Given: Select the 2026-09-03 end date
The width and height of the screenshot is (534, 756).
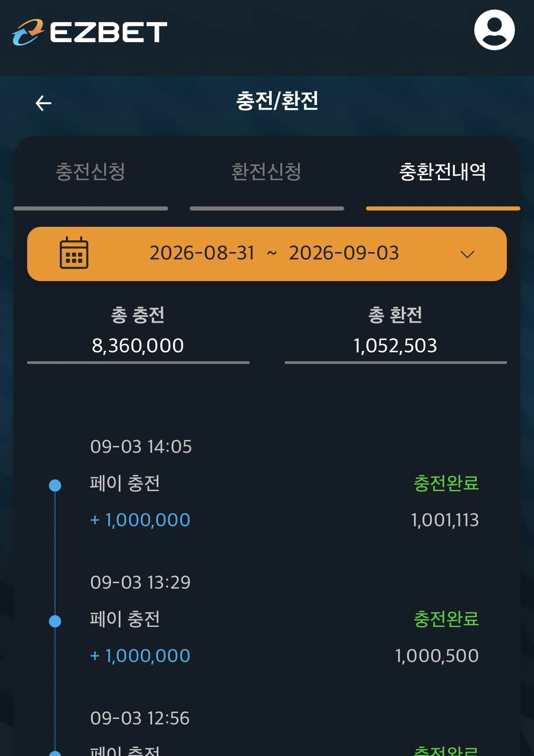Looking at the screenshot, I should click(344, 253).
